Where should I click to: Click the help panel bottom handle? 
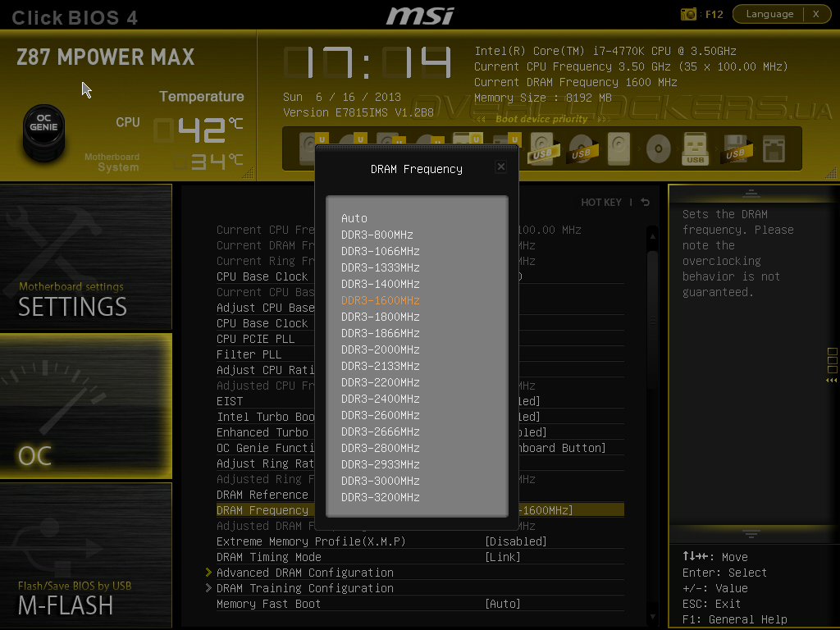751,534
